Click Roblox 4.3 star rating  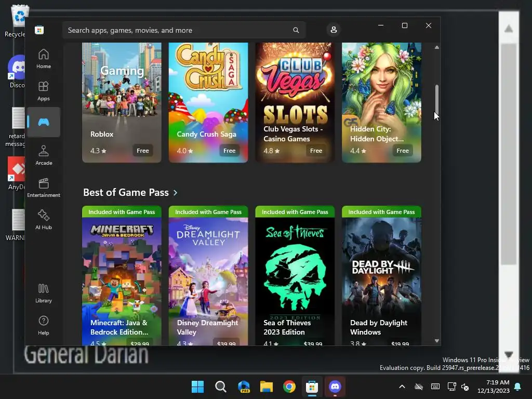pyautogui.click(x=98, y=151)
